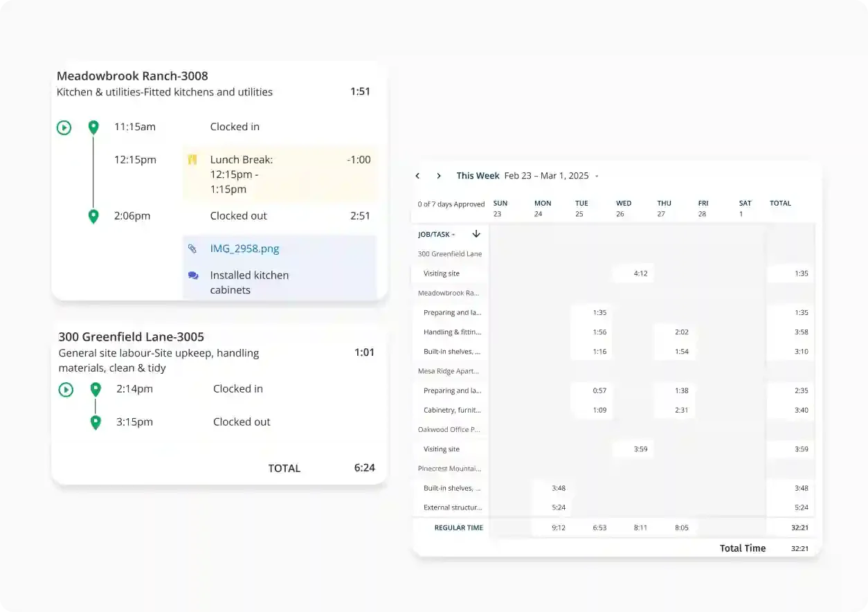Viewport: 868px width, 612px height.
Task: Click the play icon beside 2:14pm clock-in
Action: (66, 390)
